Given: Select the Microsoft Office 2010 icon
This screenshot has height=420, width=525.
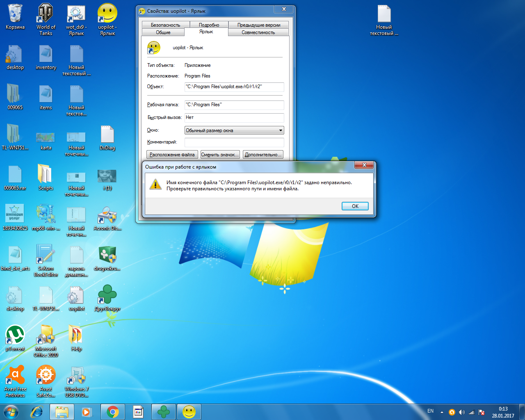Looking at the screenshot, I should click(46, 336).
